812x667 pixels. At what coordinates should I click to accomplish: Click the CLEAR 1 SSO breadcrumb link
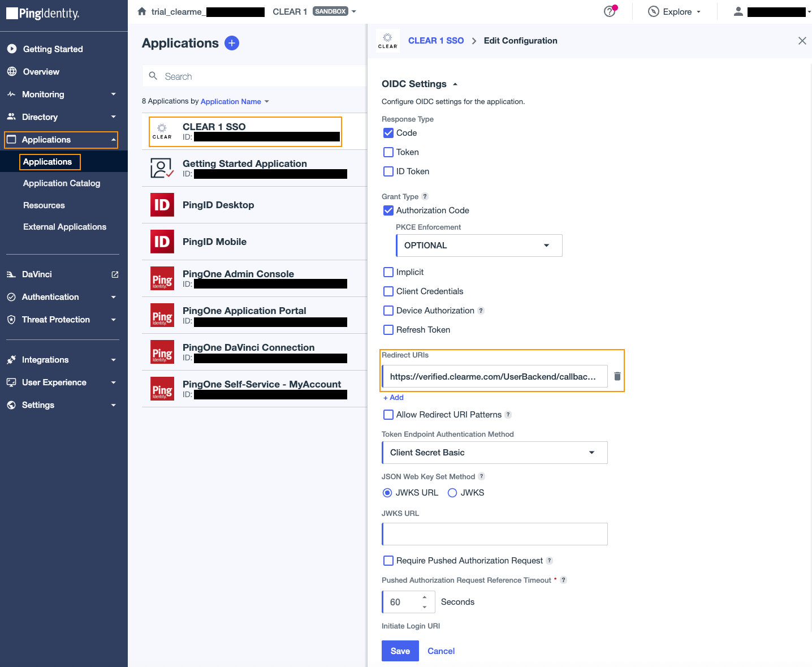point(436,41)
